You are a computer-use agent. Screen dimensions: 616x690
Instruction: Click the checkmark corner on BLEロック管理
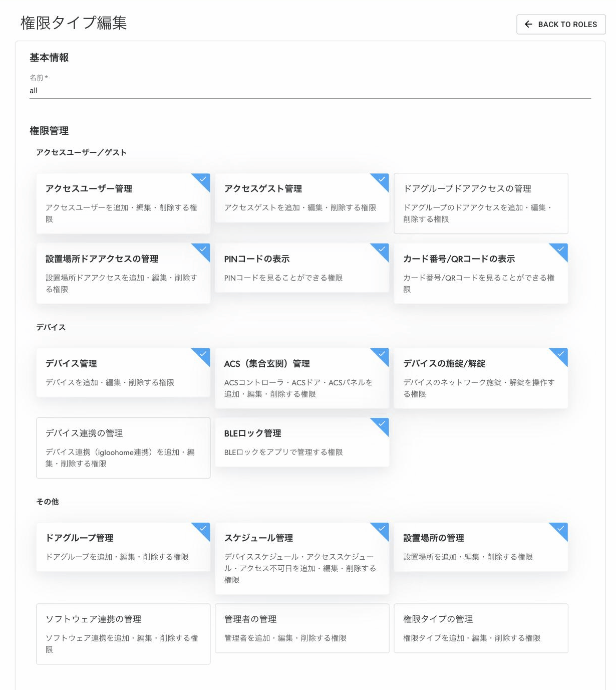point(382,424)
